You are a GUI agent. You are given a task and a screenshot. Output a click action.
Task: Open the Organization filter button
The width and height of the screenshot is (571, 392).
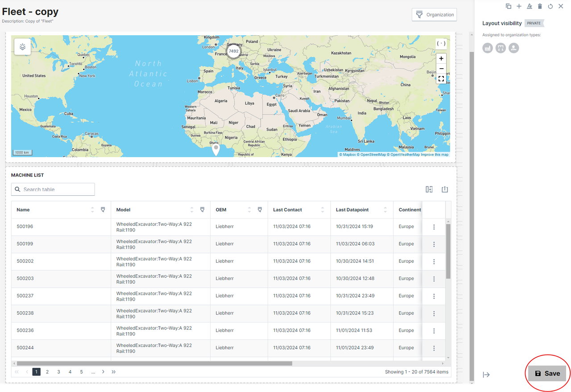click(434, 15)
